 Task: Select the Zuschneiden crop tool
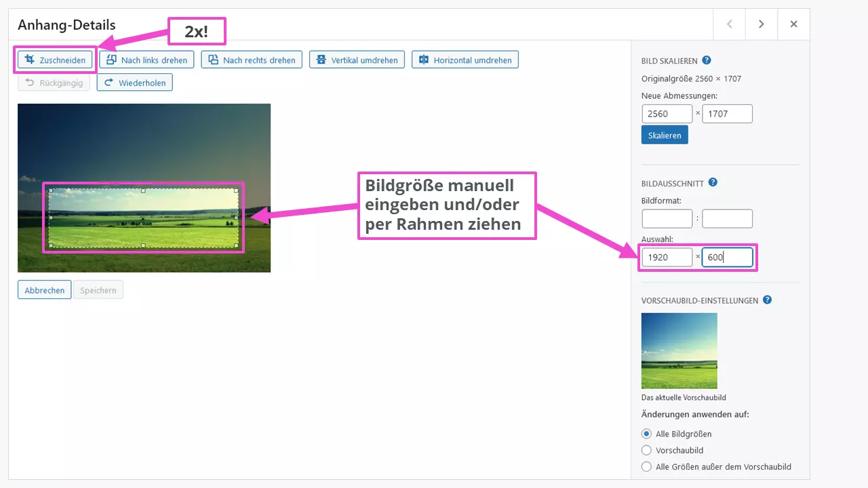pyautogui.click(x=54, y=60)
